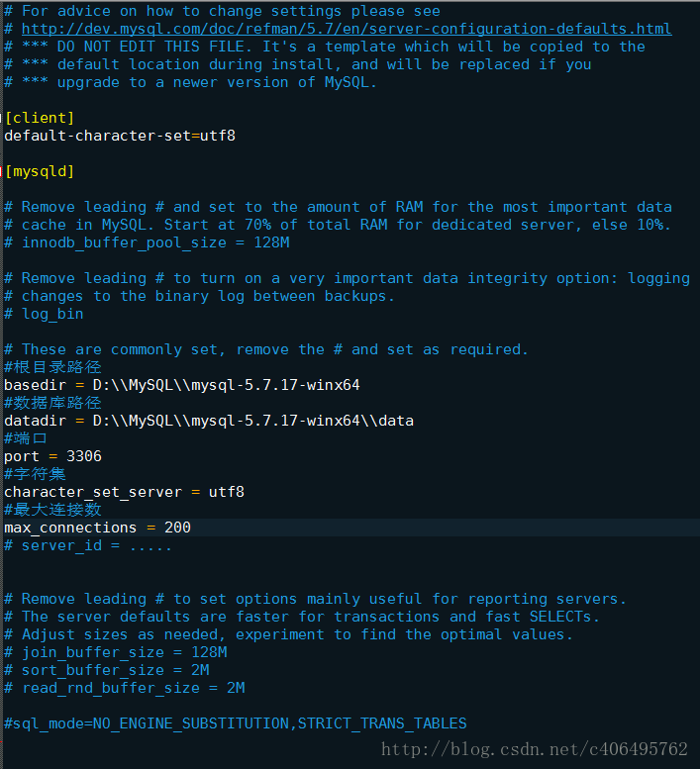
Task: Place cursor on default-character-set=utf8 line
Action: click(119, 136)
